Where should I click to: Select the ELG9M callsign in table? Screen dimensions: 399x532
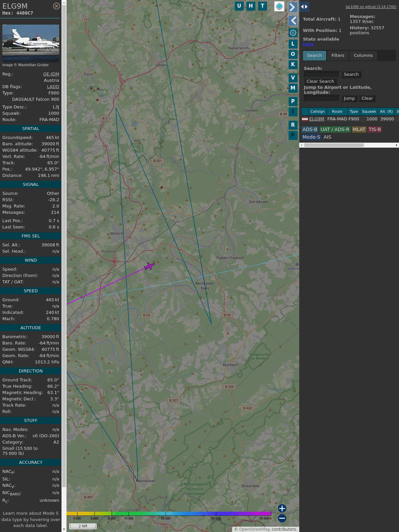point(317,119)
